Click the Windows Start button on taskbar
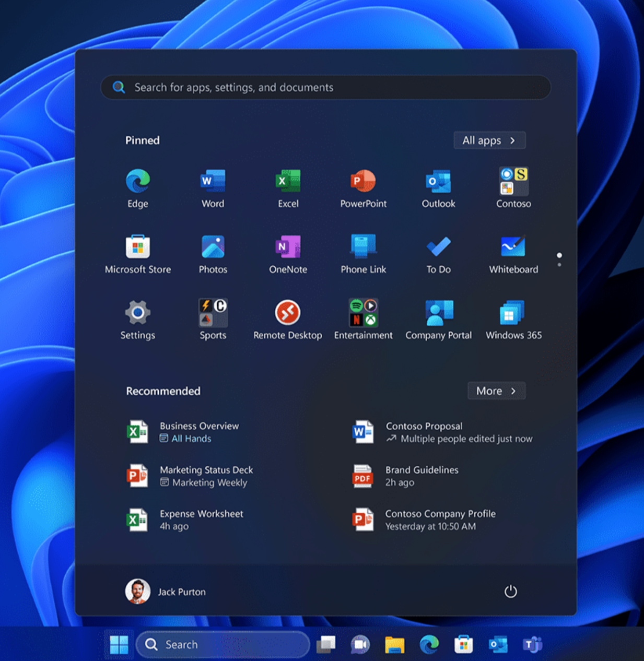Screen dimensions: 644x661 [119, 645]
